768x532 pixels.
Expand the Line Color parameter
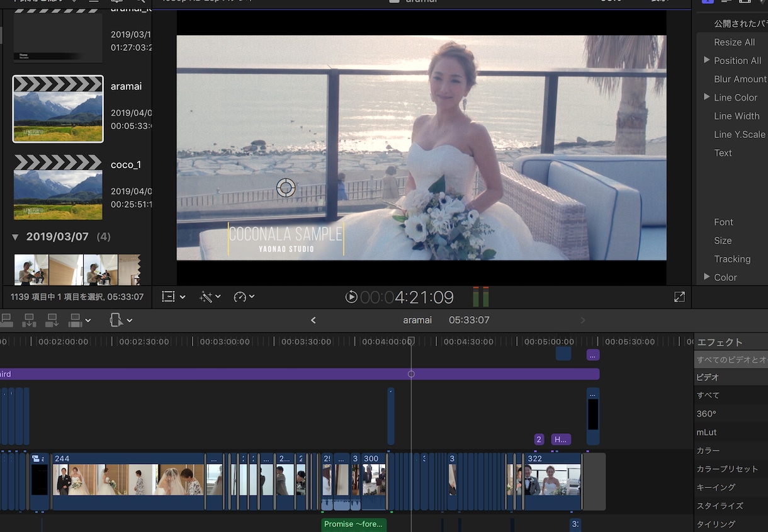pyautogui.click(x=706, y=98)
